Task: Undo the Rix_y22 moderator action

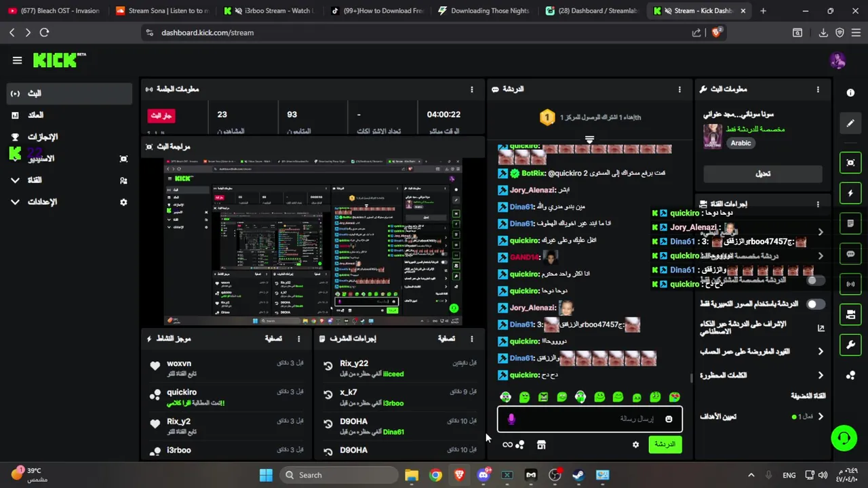Action: coord(328,366)
